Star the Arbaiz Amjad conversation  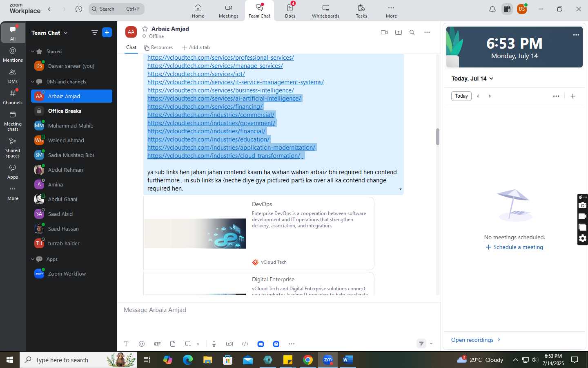(145, 29)
